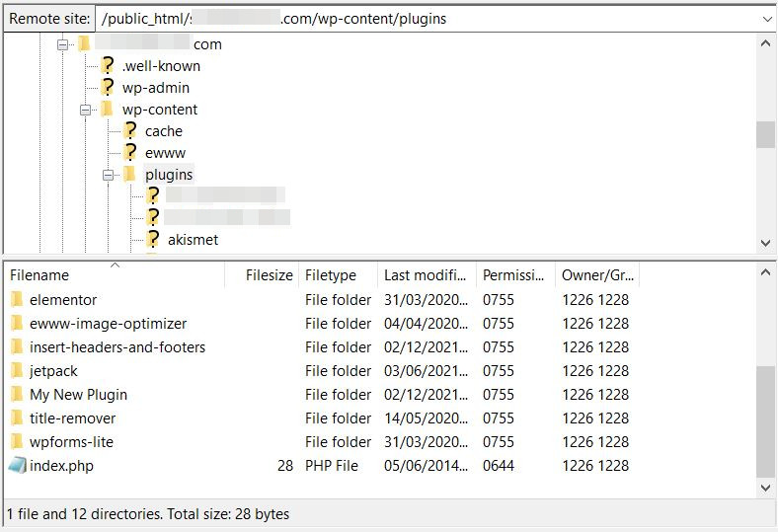The image size is (778, 532).
Task: Sort by Filesize column header
Action: pyautogui.click(x=269, y=276)
